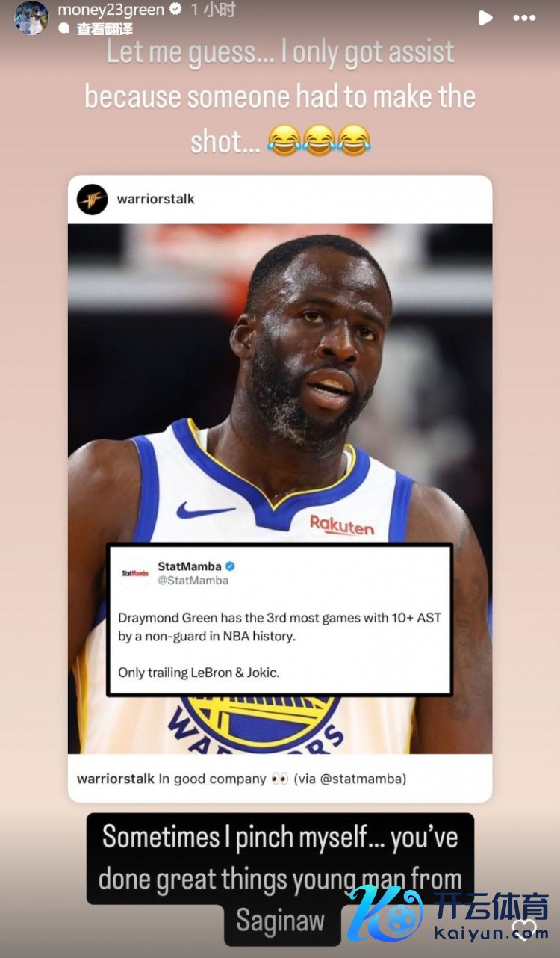The image size is (560, 958).
Task: Click the tweet text about 10+ AST games
Action: pos(279,645)
